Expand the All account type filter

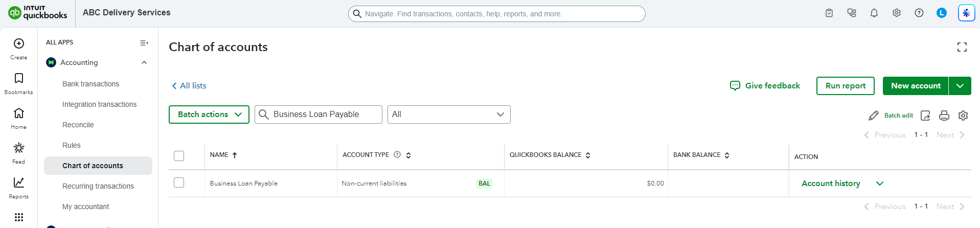point(449,115)
